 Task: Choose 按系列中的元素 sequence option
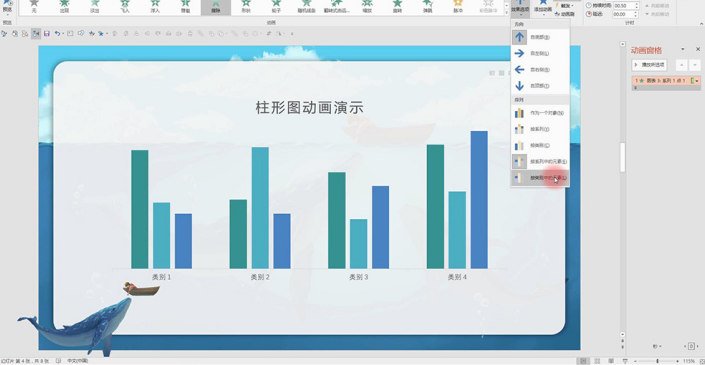click(x=540, y=161)
